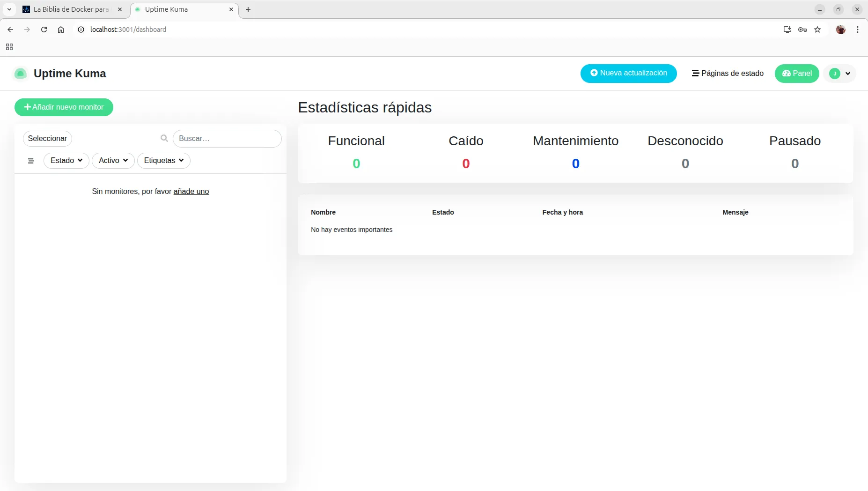Click Añadir nuevo monitor button
The width and height of the screenshot is (868, 491).
[x=64, y=107]
